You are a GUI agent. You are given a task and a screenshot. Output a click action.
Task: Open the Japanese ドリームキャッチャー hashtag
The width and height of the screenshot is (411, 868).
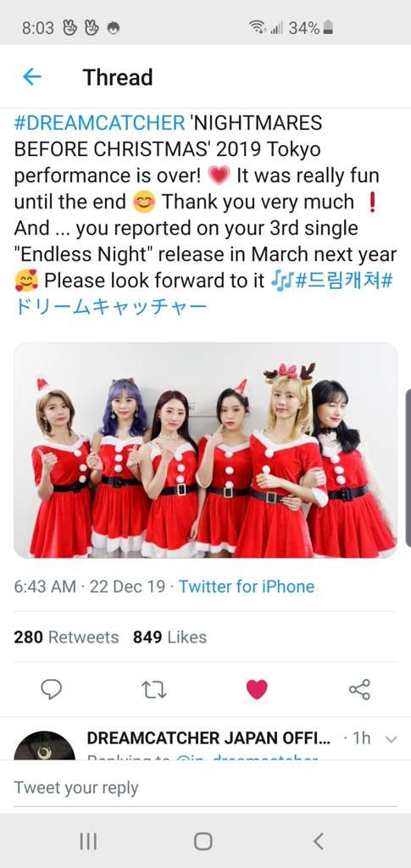tap(111, 307)
